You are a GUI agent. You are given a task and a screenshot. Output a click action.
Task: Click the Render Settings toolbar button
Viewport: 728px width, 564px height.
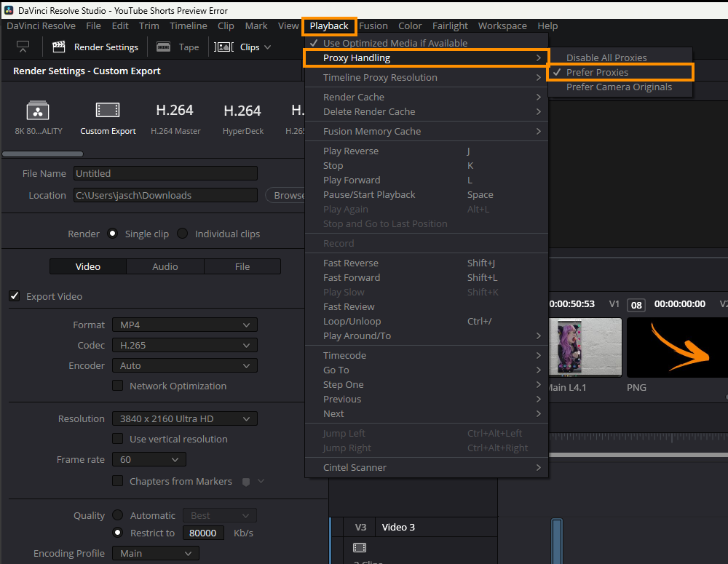[x=95, y=47]
